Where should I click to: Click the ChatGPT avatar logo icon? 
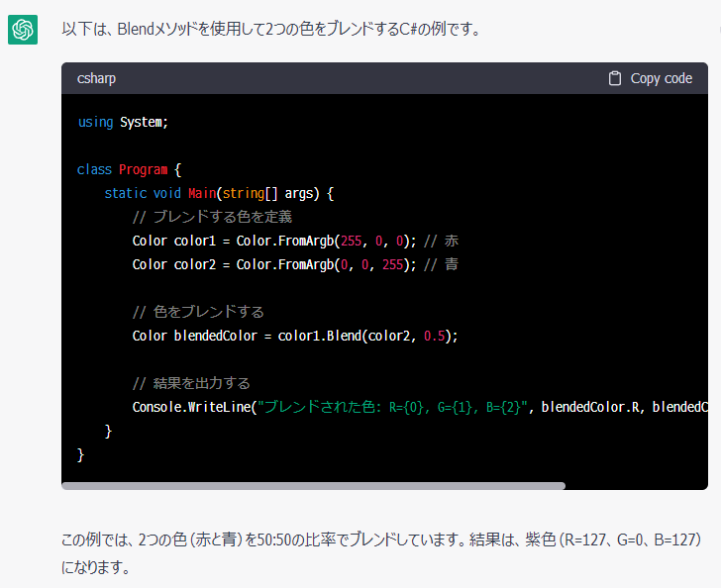pyautogui.click(x=23, y=30)
